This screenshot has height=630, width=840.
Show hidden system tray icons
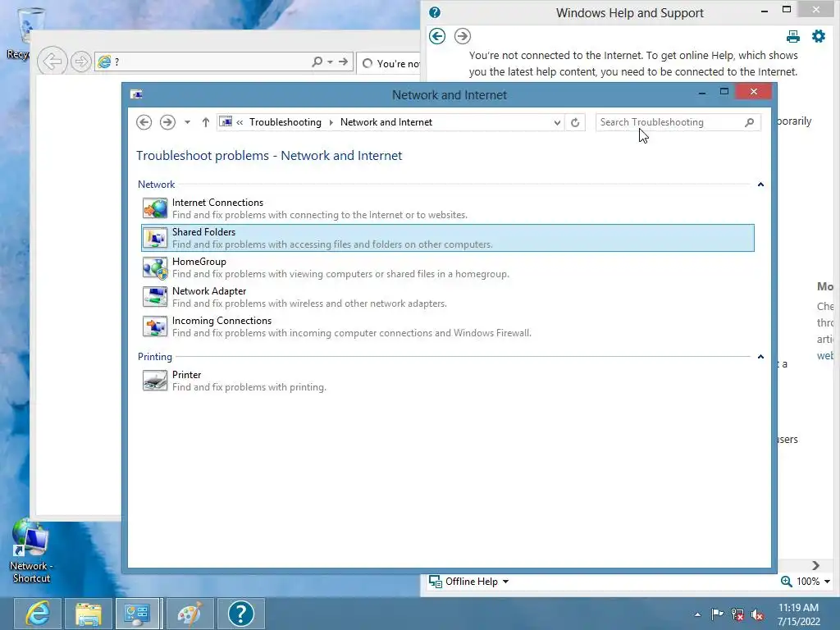[697, 614]
